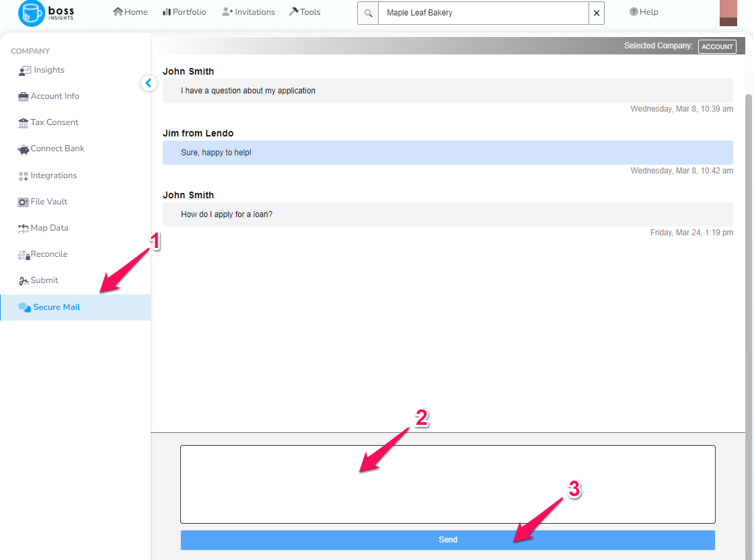Click the 'Selected Company:' label

click(658, 46)
